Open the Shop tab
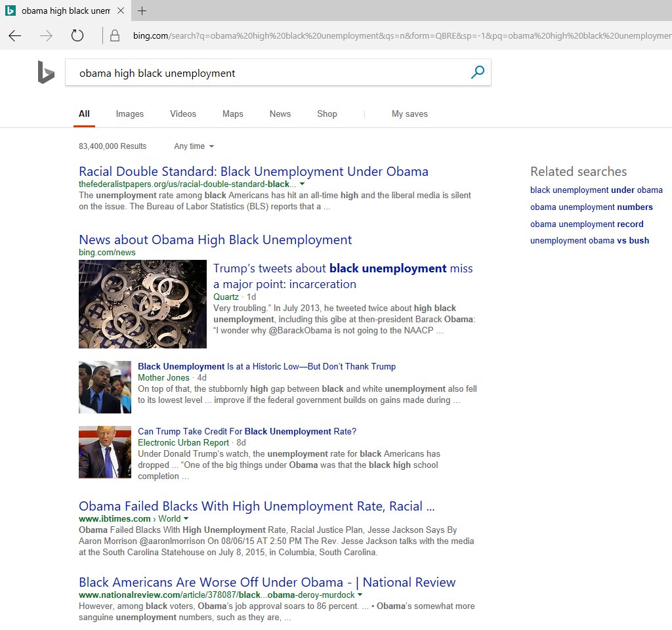 click(x=327, y=114)
